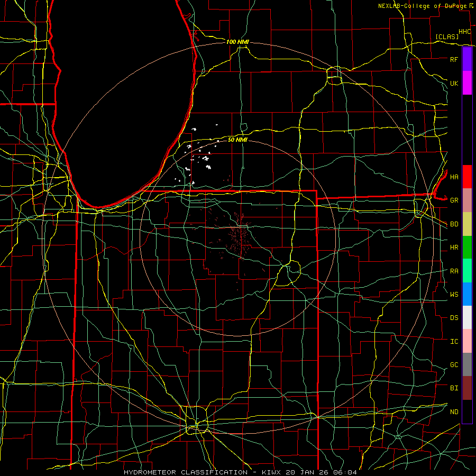Click the GR salmon color swatch
476x476 pixels.
(467, 200)
